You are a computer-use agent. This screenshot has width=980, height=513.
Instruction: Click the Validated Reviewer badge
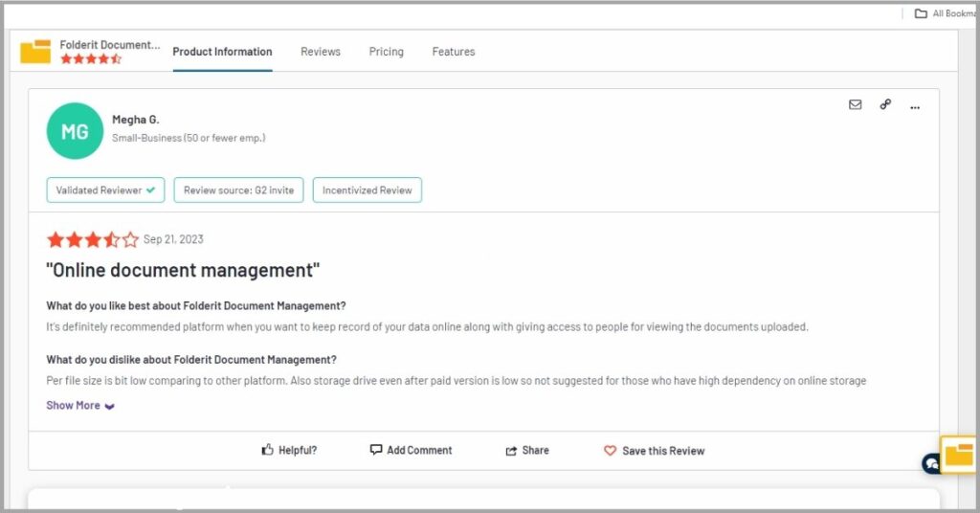[x=105, y=190]
